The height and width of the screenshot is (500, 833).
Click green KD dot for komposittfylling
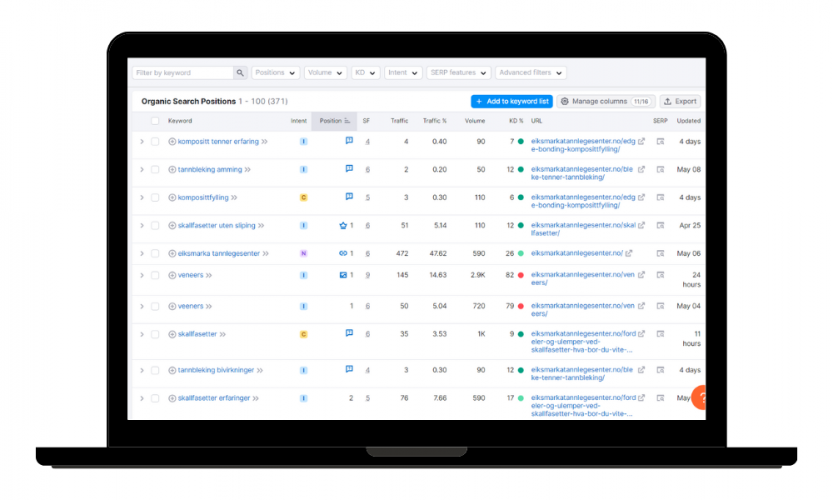point(521,198)
